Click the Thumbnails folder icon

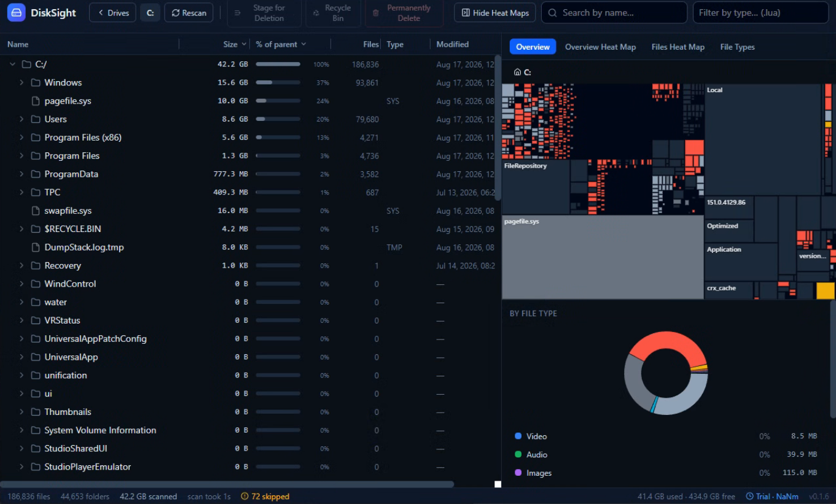(x=36, y=412)
